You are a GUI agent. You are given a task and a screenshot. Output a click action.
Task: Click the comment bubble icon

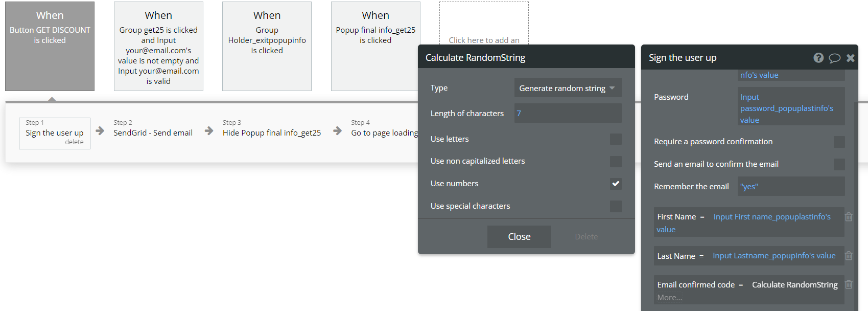834,58
